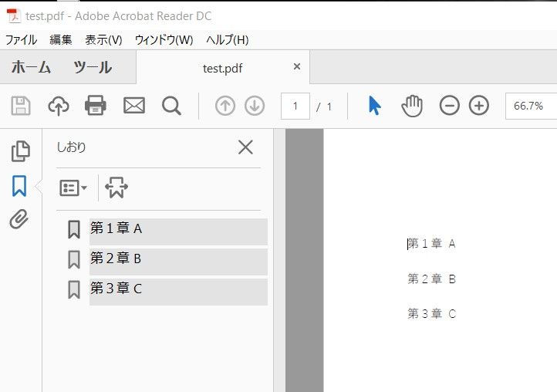Click the find current bookmark icon
Screen dimensions: 557x392
point(116,188)
